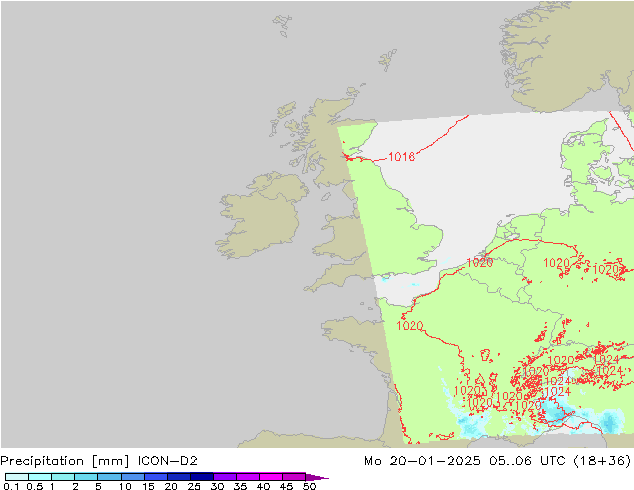Click the 30–35 mm purple legend box
Image resolution: width=634 pixels, height=490 pixels.
[x=224, y=477]
